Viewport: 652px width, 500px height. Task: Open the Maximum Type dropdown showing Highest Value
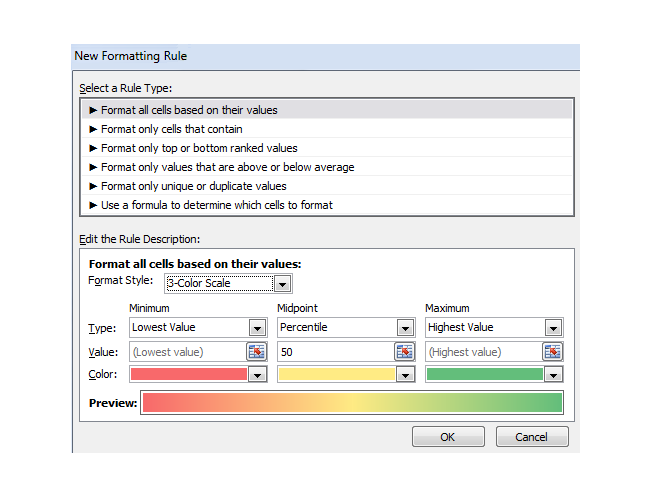coord(553,328)
